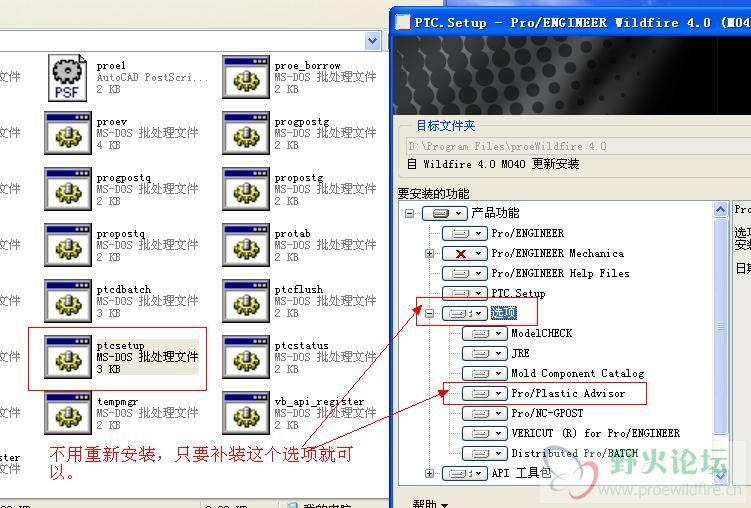751x508 pixels.
Task: Select the Mold Component Catalog label
Action: [578, 373]
